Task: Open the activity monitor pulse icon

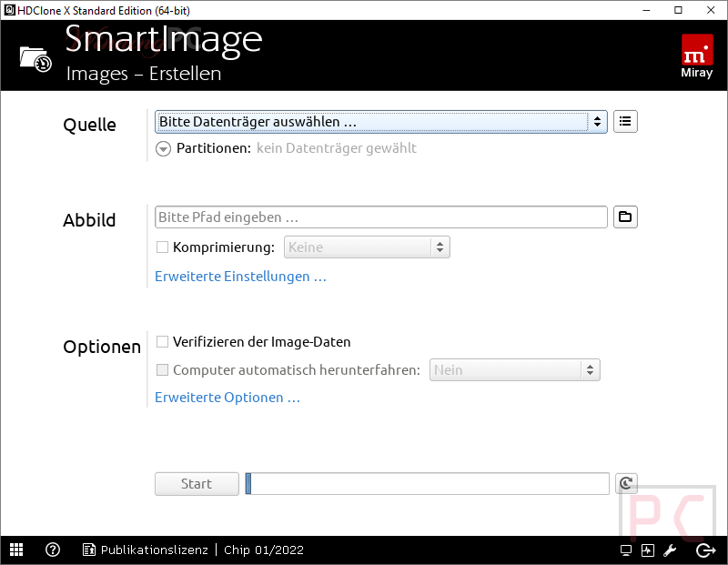Action: click(x=647, y=550)
